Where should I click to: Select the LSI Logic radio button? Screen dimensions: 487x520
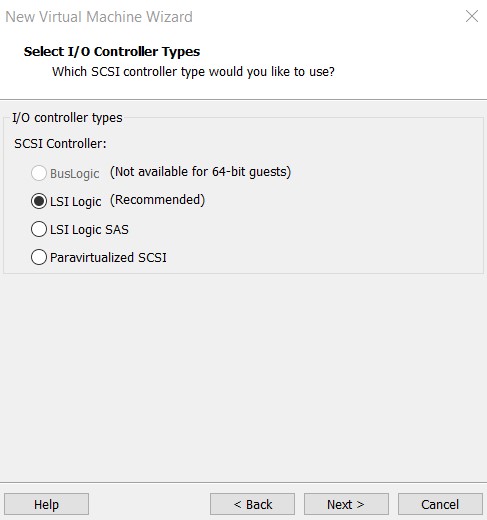click(39, 201)
